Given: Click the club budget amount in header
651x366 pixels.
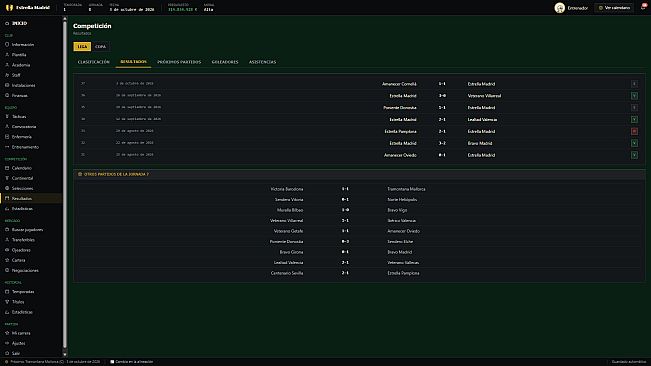Looking at the screenshot, I should (182, 9).
